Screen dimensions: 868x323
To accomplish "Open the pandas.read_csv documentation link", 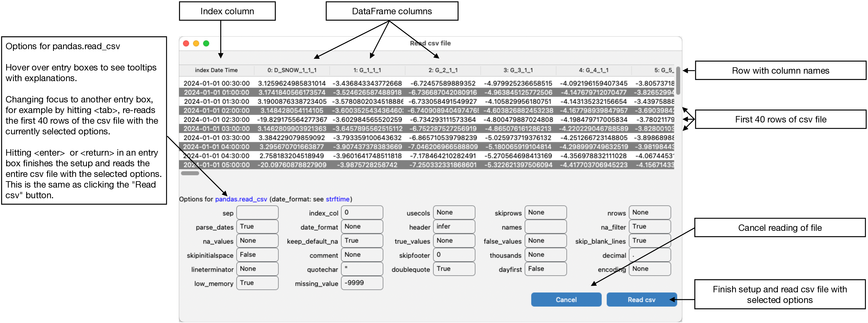I will [241, 199].
